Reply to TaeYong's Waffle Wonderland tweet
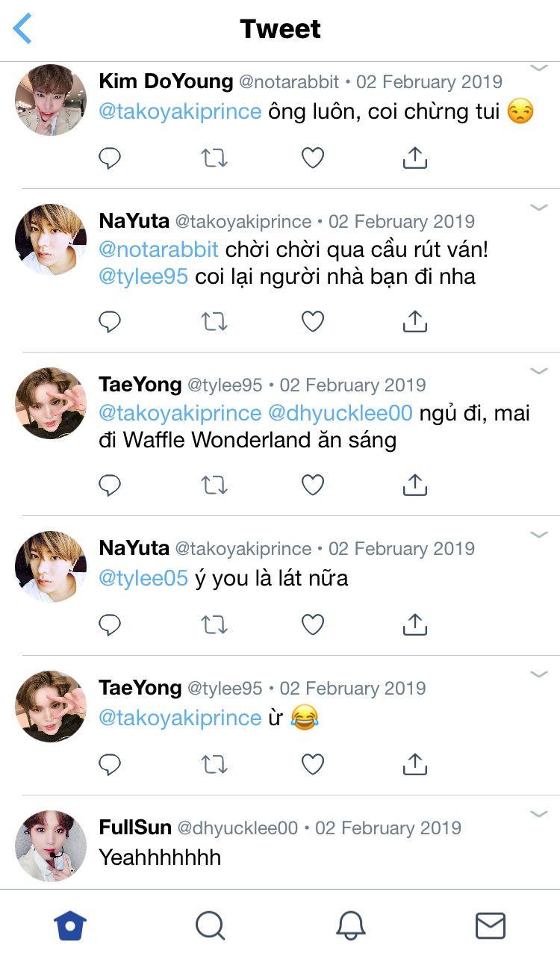Image resolution: width=560 pixels, height=962 pixels. pyautogui.click(x=110, y=485)
